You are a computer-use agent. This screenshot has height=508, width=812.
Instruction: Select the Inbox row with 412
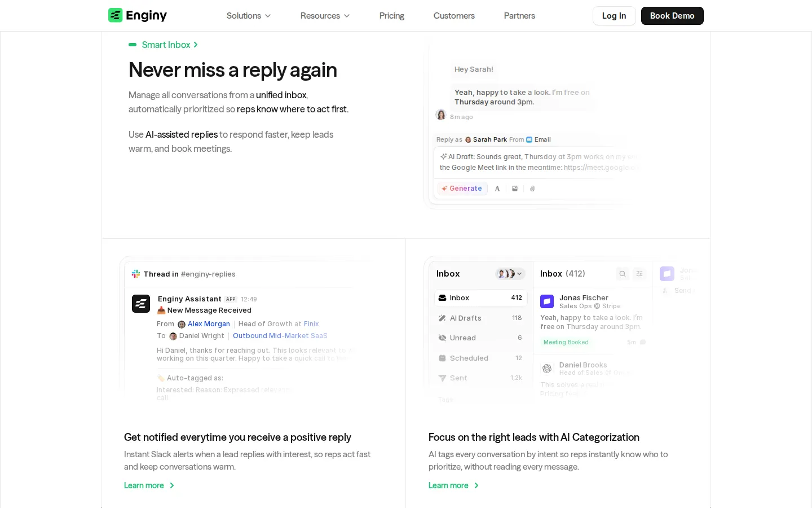click(480, 298)
